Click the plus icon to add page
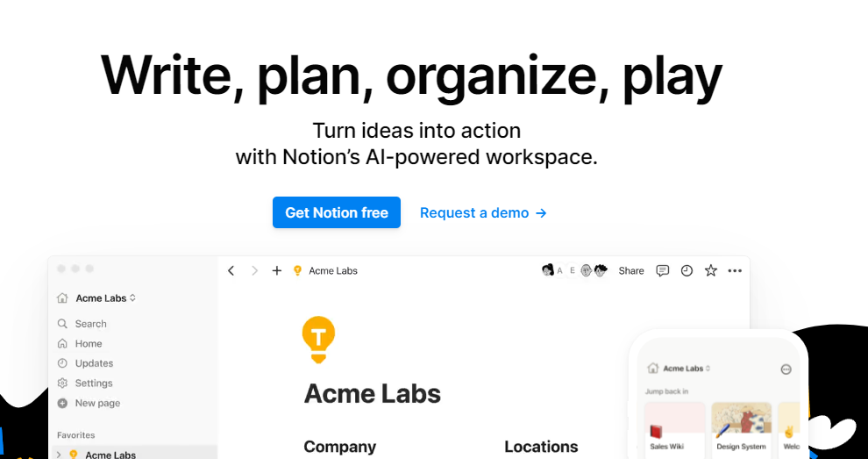The image size is (868, 459). pos(277,270)
